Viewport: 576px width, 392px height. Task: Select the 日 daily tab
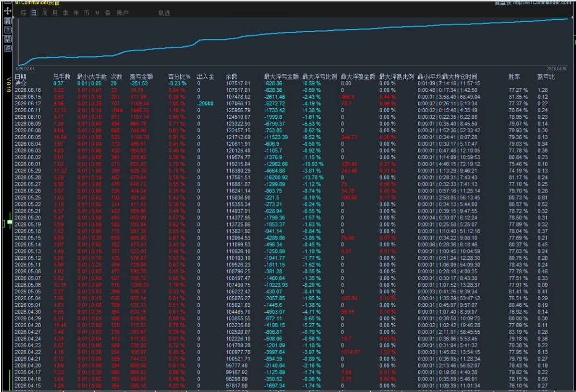[x=34, y=13]
